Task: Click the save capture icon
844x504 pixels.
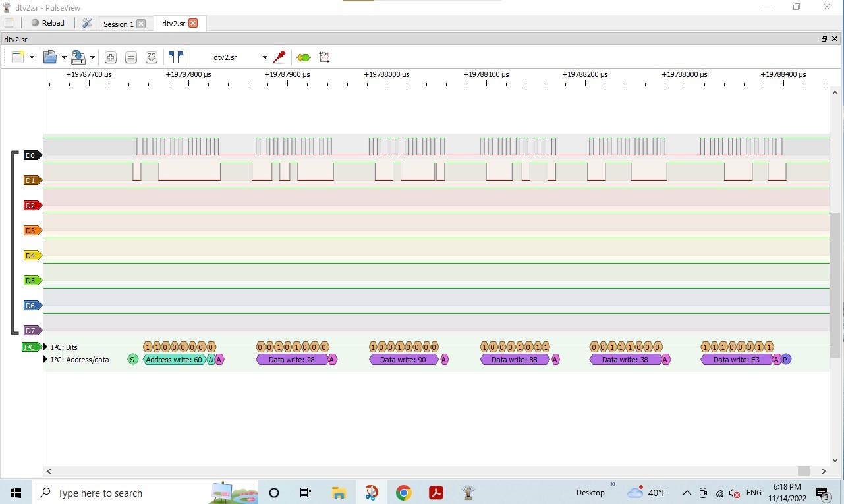Action: 78,57
